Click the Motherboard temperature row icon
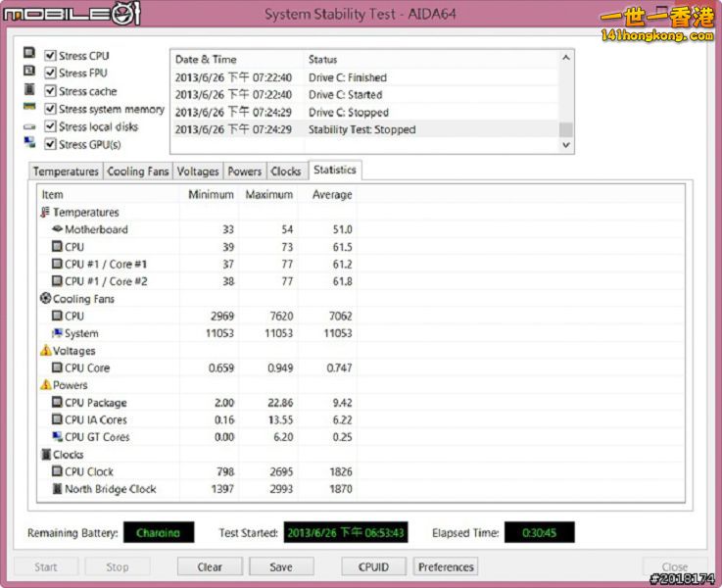722x588 pixels. click(x=57, y=229)
